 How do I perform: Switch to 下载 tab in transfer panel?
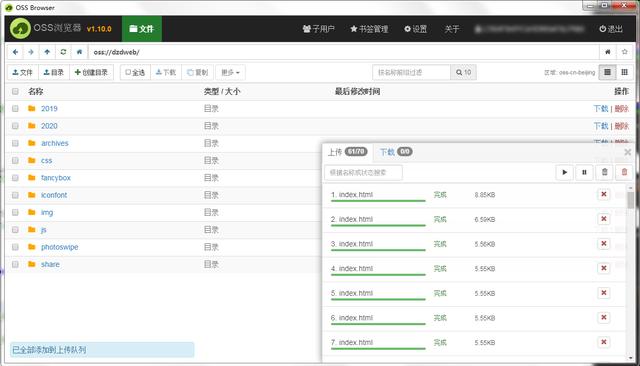click(396, 152)
